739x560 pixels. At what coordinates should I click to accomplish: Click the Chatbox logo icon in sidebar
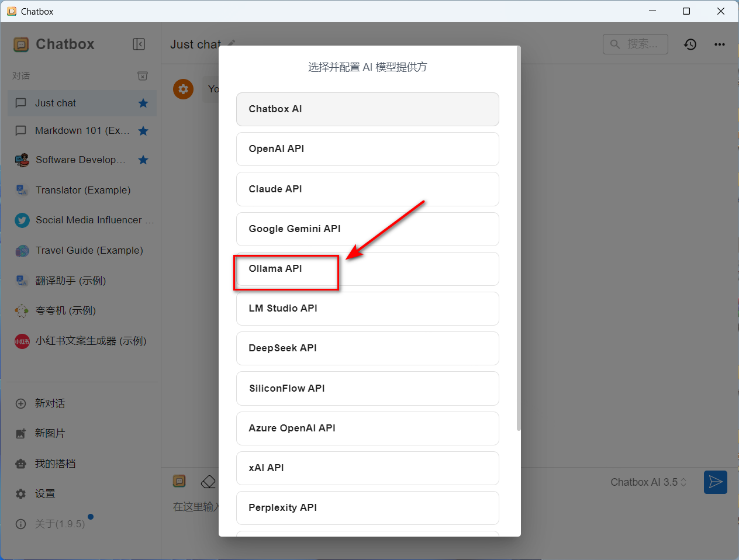pos(21,44)
